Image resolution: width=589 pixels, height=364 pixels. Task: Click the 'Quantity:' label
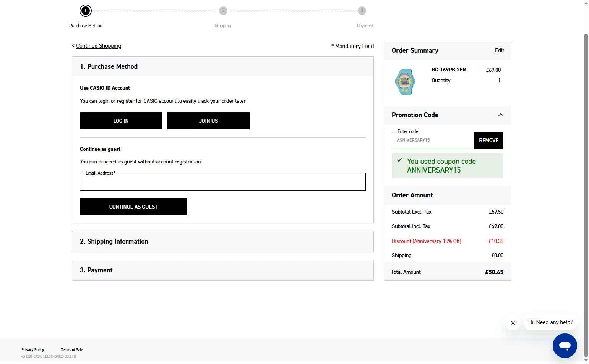tap(441, 80)
